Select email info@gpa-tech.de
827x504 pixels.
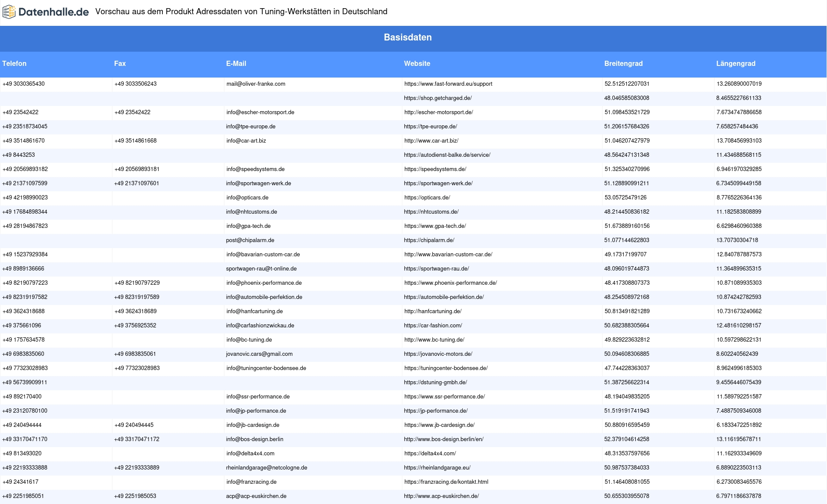249,226
